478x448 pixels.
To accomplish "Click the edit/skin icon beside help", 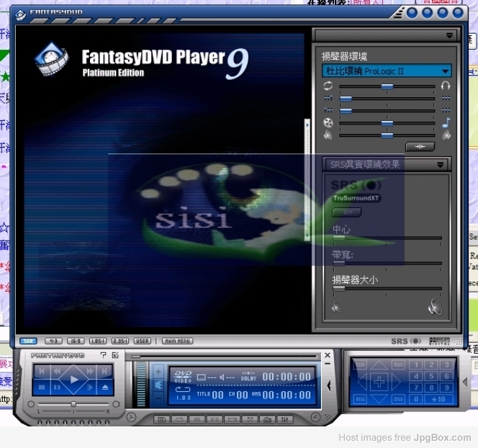I will (x=115, y=355).
